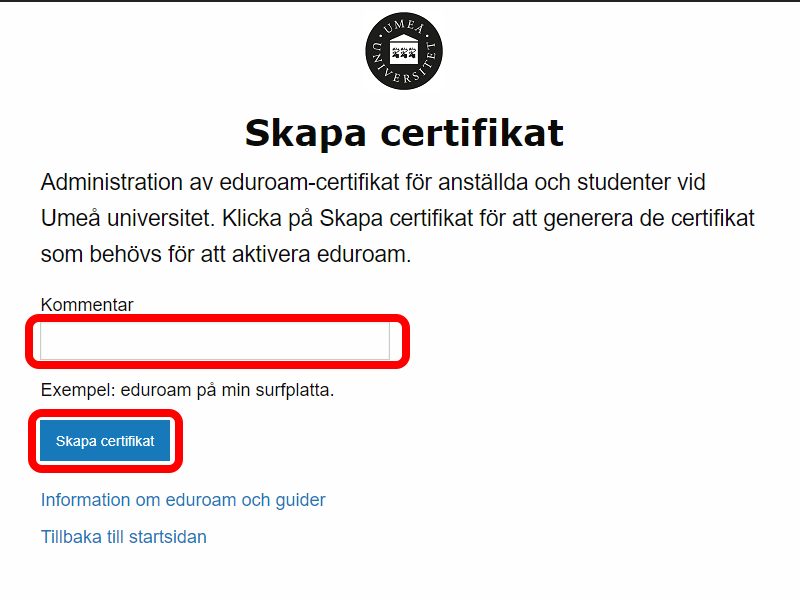Follow the Tillbaka till startsidan link
The width and height of the screenshot is (800, 600).
coord(123,536)
